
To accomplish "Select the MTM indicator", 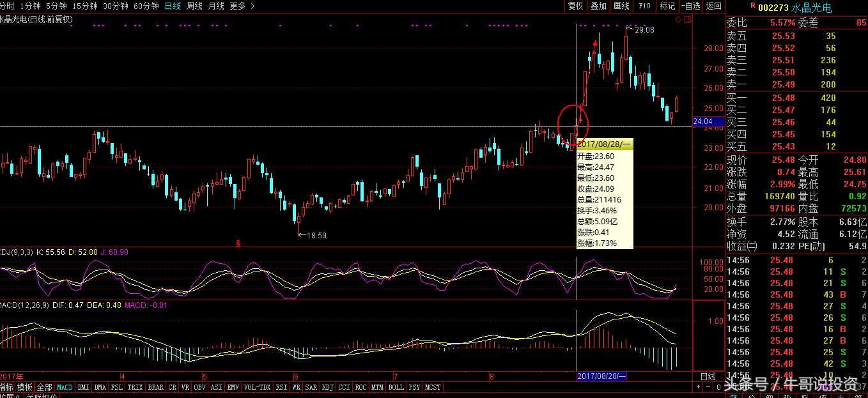I will 377,387.
